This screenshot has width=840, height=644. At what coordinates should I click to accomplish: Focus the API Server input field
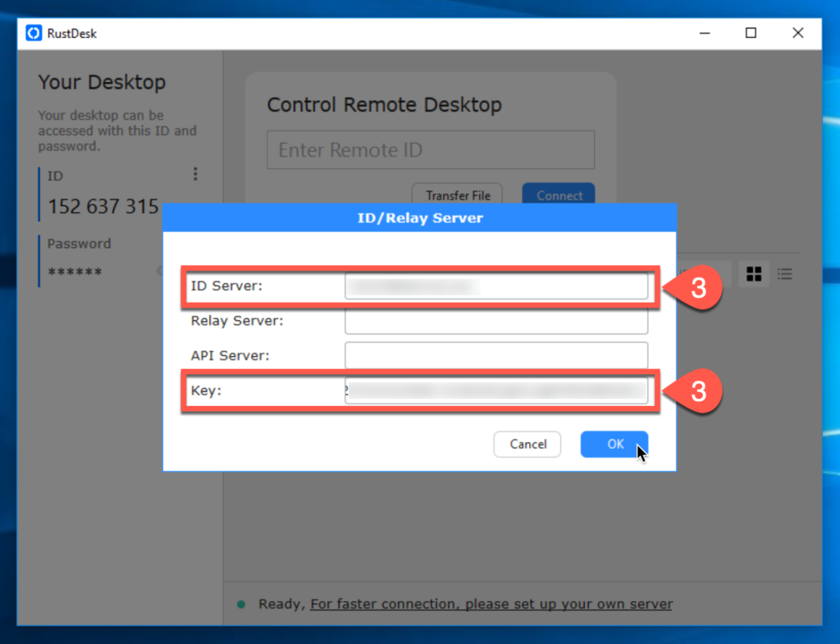coord(496,356)
